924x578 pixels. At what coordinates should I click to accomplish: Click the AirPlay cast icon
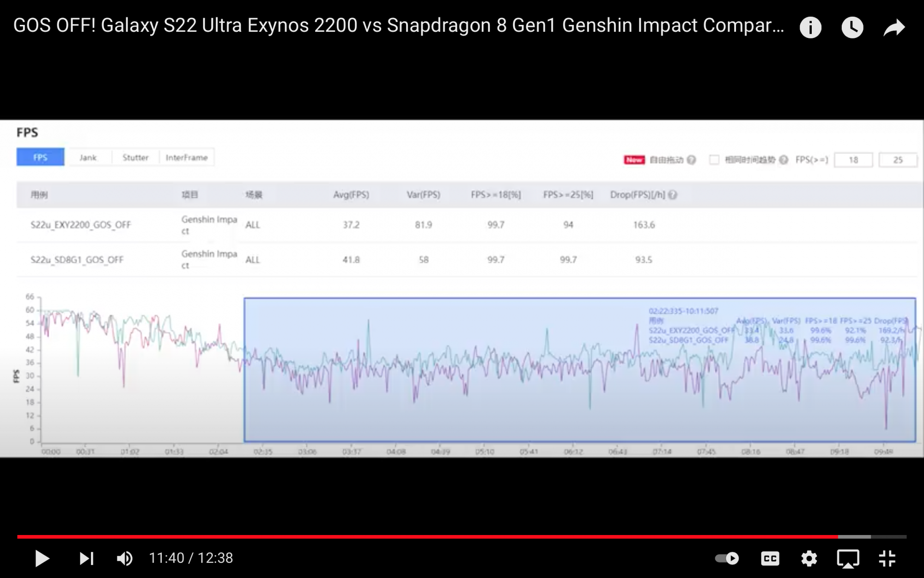tap(848, 558)
